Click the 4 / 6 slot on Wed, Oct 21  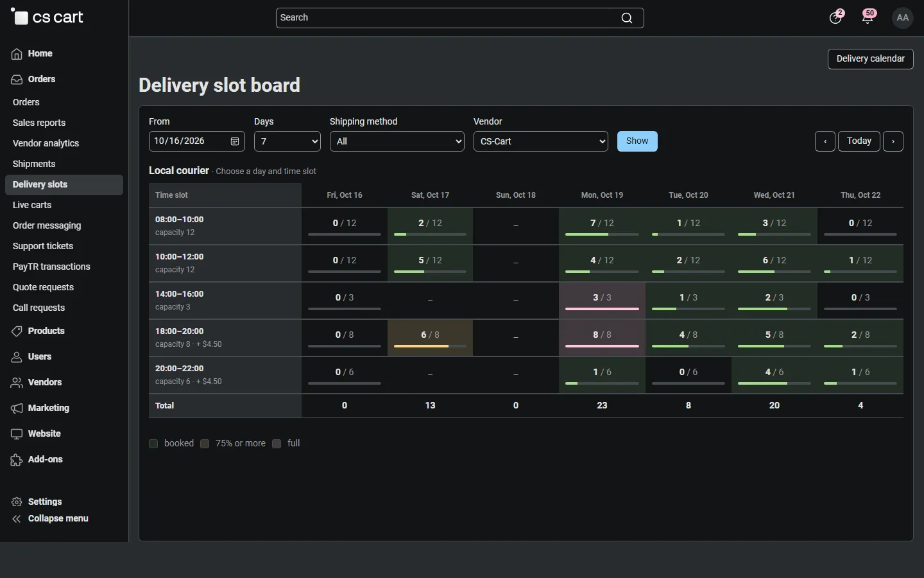coord(774,375)
